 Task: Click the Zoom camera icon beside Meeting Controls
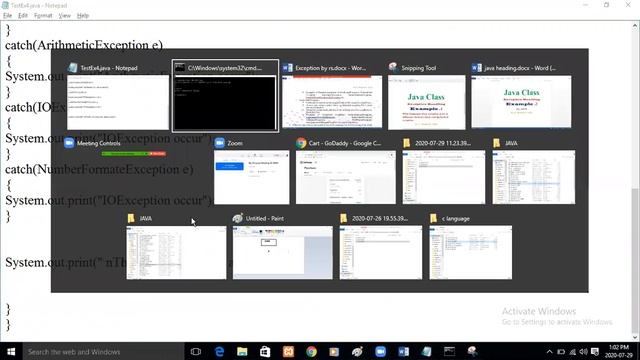coord(69,143)
